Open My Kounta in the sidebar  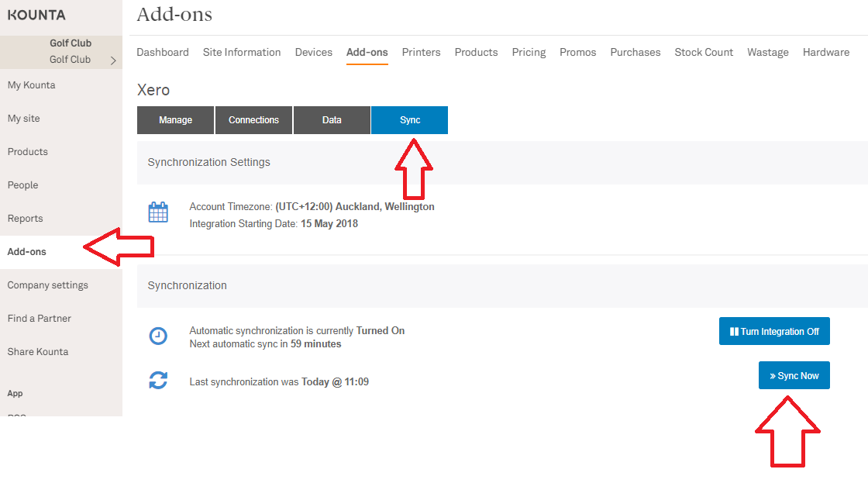(x=32, y=85)
